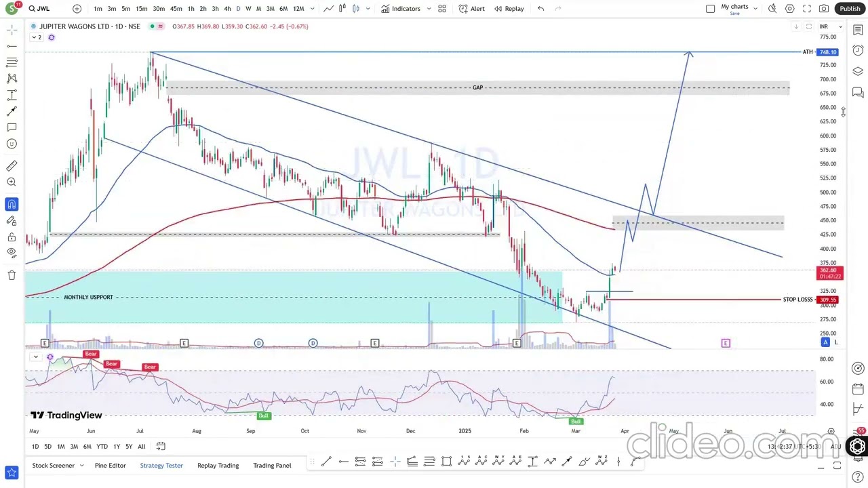Open the Indicators dialog
Image resolution: width=868 pixels, height=488 pixels.
pyautogui.click(x=401, y=9)
